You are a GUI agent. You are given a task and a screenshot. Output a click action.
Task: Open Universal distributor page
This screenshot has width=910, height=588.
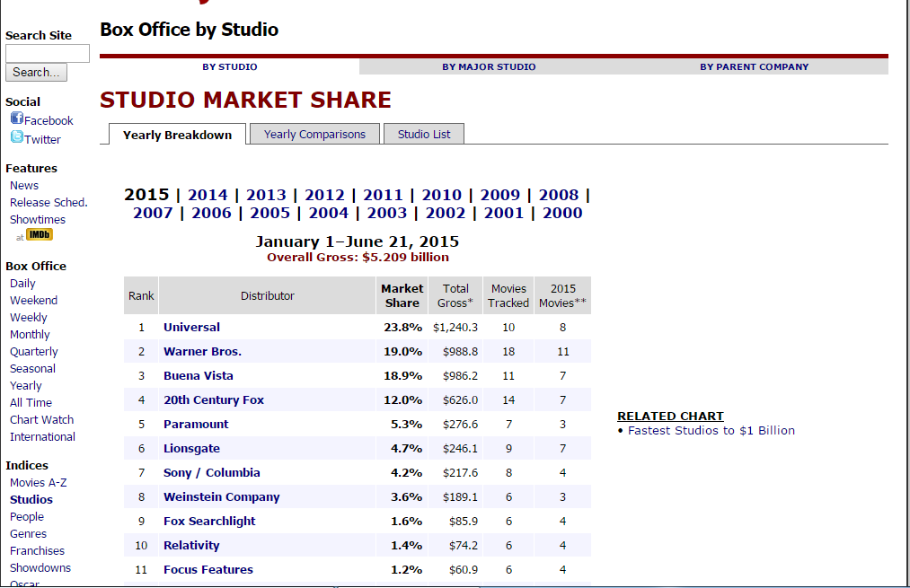tap(191, 327)
